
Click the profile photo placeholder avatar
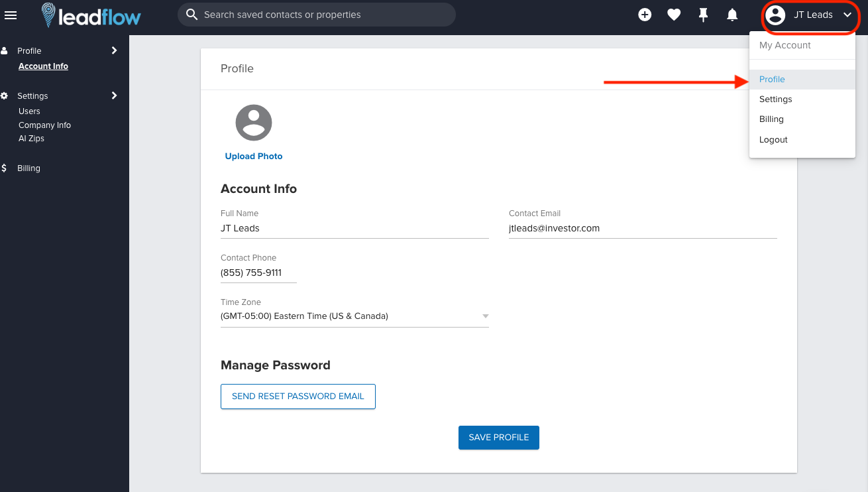click(254, 122)
